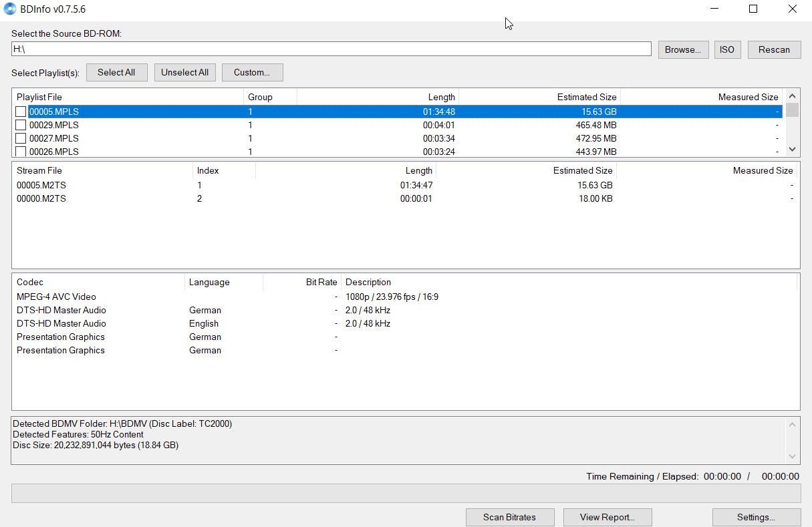Open the Custom... playlist dialog
Image resolution: width=812 pixels, height=527 pixels.
[x=252, y=72]
